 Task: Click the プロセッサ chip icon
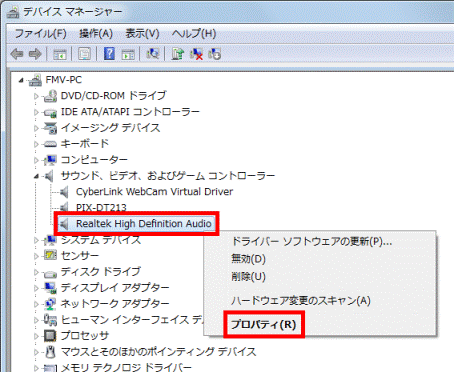tap(50, 335)
